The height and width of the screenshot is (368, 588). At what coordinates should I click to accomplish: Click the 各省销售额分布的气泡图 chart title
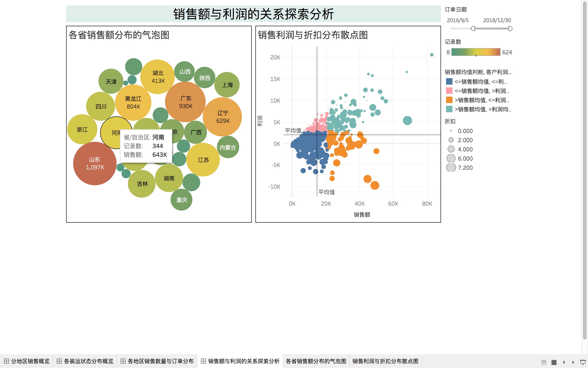click(x=119, y=35)
